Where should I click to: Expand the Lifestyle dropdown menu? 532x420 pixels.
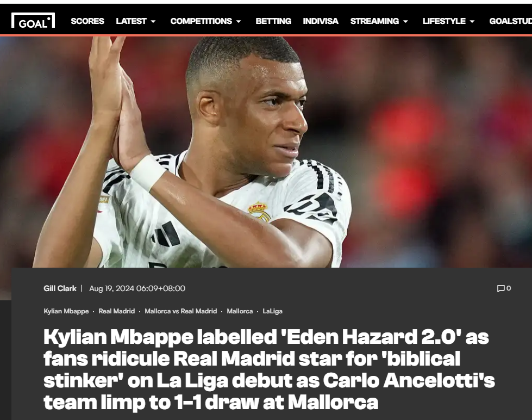(x=448, y=21)
